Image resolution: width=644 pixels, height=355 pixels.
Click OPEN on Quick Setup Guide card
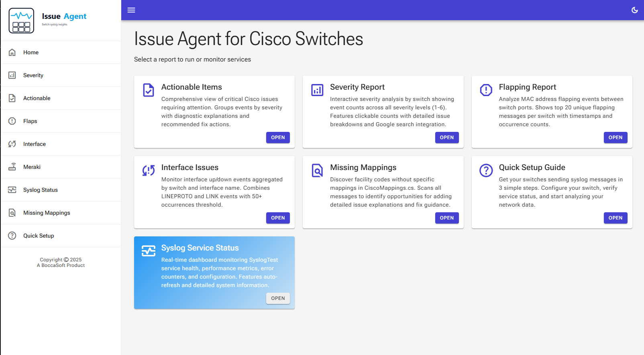[x=615, y=218]
